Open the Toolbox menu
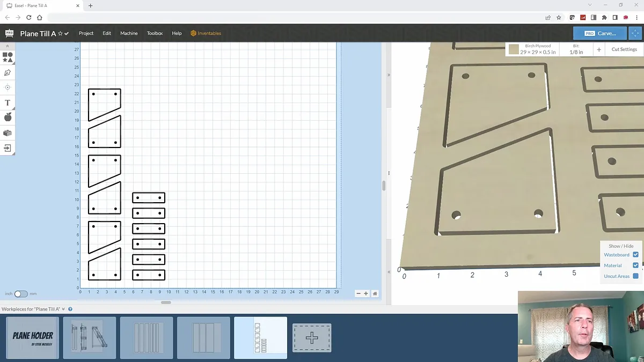The width and height of the screenshot is (644, 362). coord(155,33)
